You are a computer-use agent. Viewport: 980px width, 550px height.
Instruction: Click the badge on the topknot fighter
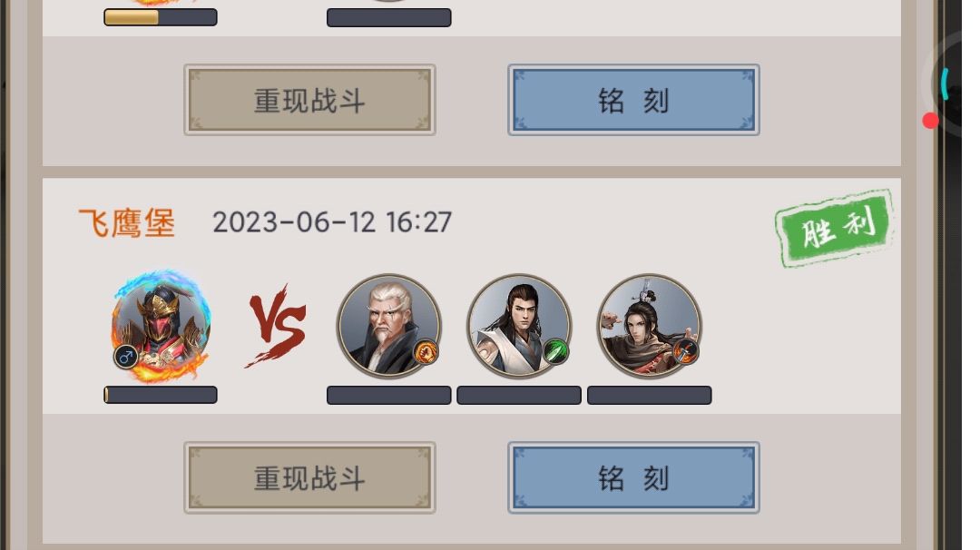pyautogui.click(x=686, y=352)
